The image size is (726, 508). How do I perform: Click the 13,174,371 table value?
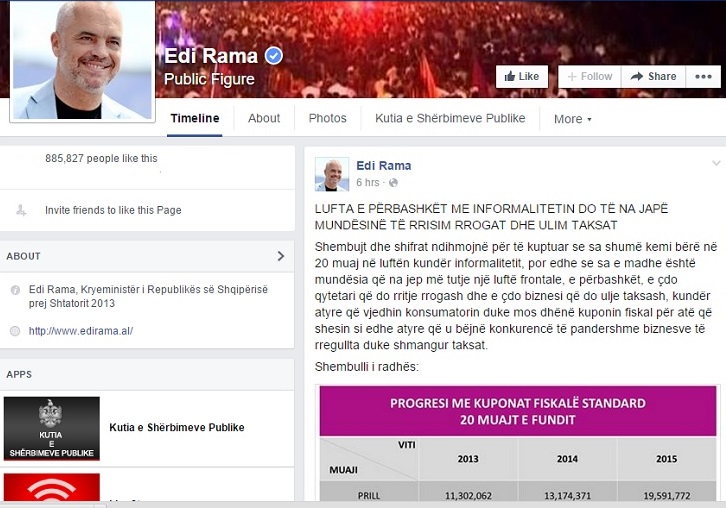point(567,496)
